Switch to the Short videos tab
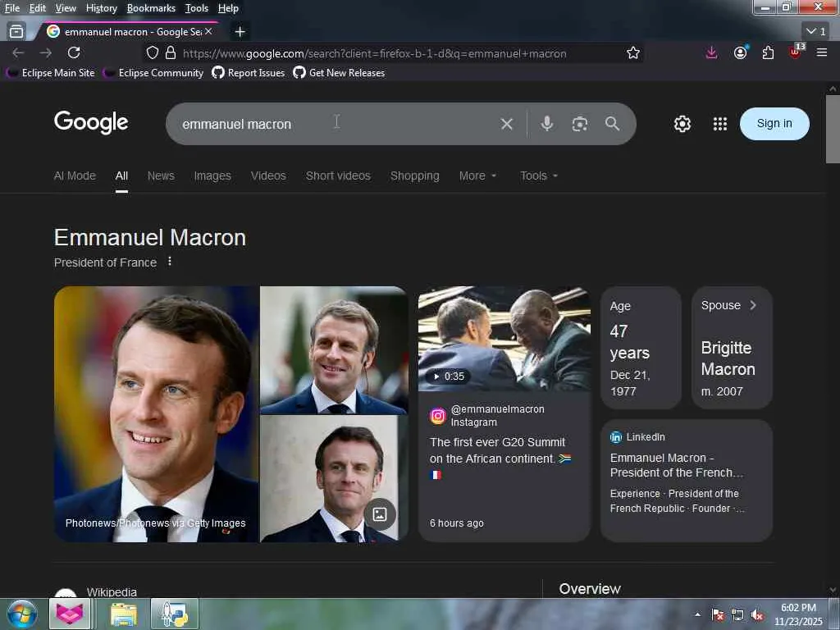The height and width of the screenshot is (630, 840). tap(338, 176)
